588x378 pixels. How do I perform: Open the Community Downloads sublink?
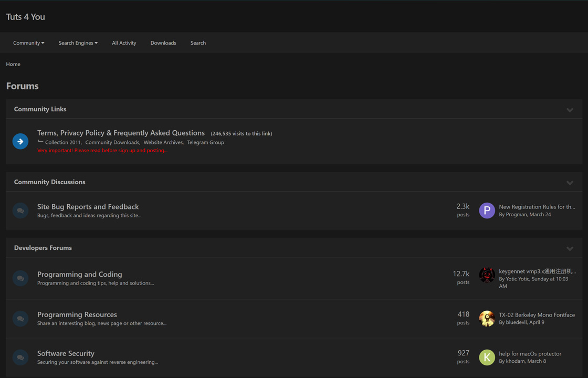112,142
